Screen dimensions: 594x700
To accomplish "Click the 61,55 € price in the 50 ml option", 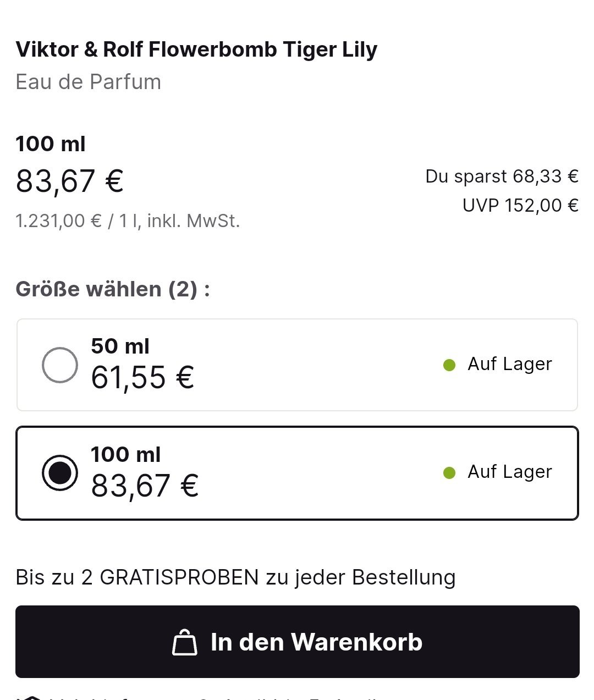I will [x=142, y=378].
